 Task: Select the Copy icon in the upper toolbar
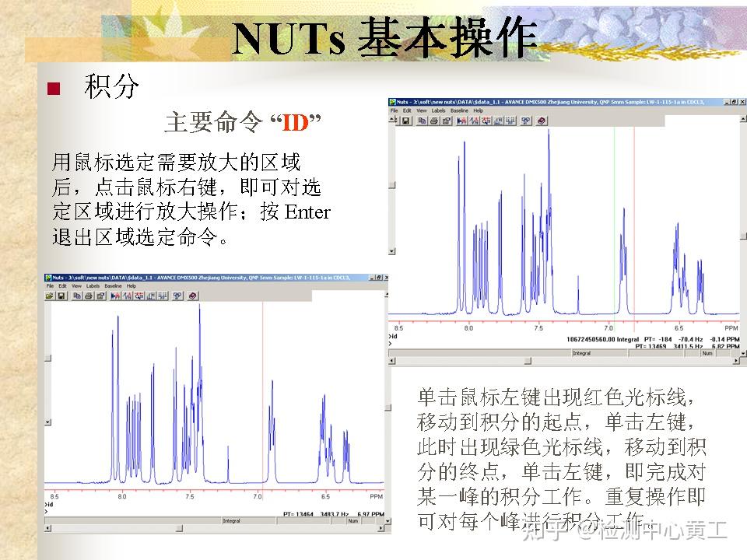coord(421,121)
